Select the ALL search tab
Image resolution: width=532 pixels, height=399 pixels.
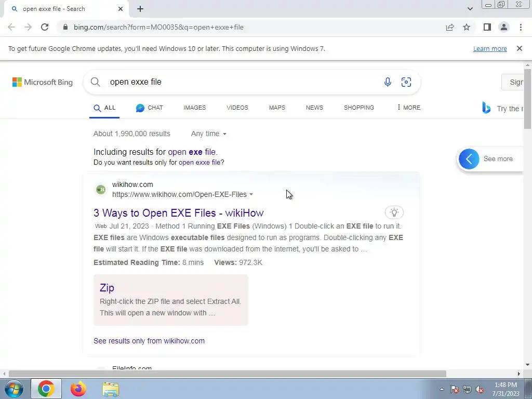point(104,108)
